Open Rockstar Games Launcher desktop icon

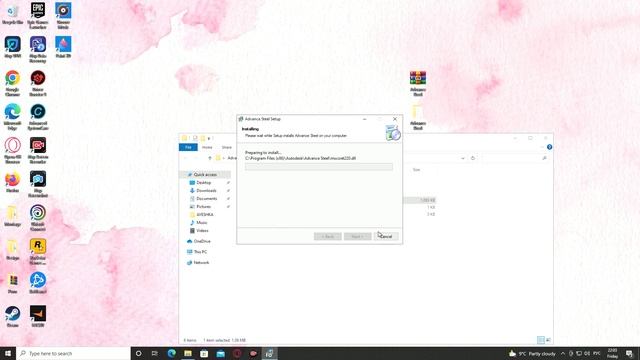[x=38, y=252]
